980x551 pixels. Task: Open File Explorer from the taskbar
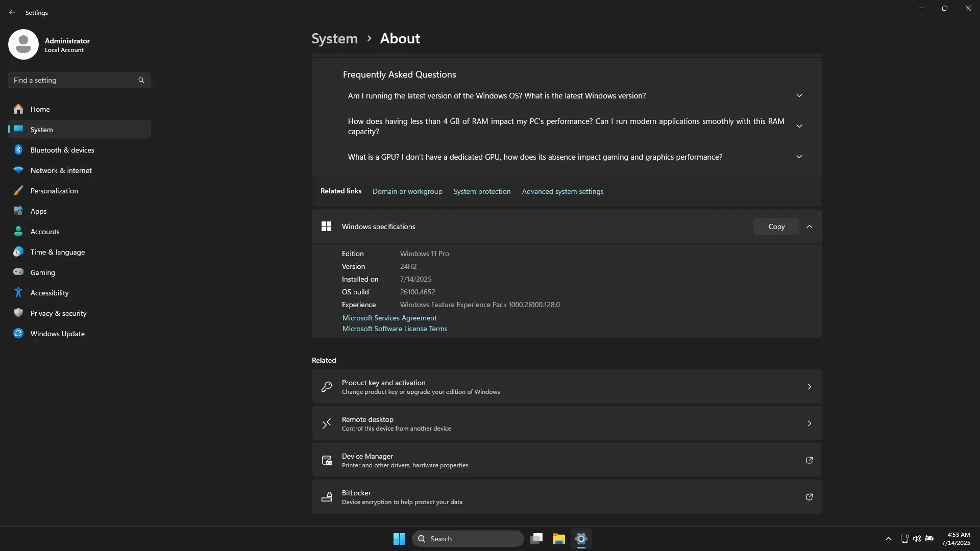point(558,539)
